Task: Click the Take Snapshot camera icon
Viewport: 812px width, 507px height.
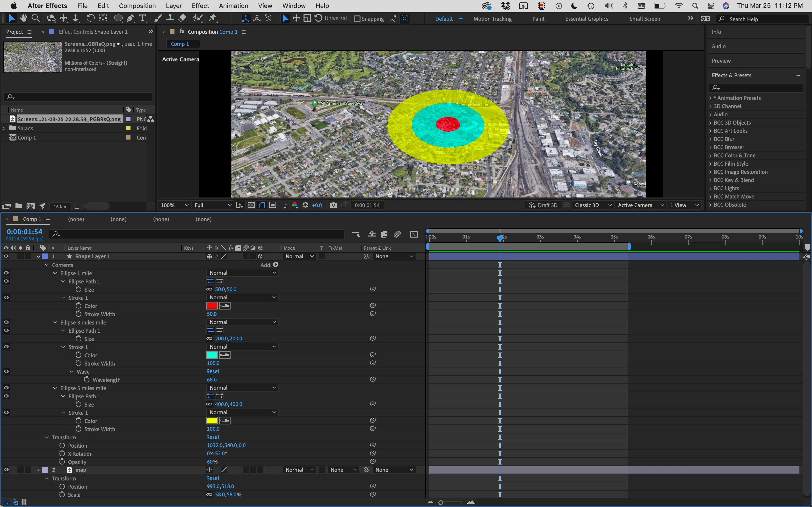Action: pyautogui.click(x=333, y=205)
